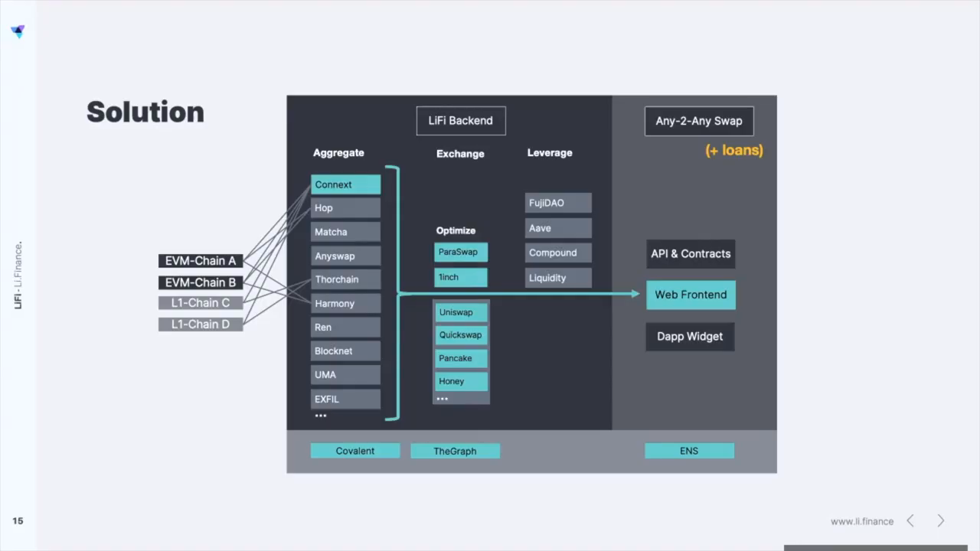
Task: Click the slide number 15
Action: [18, 521]
